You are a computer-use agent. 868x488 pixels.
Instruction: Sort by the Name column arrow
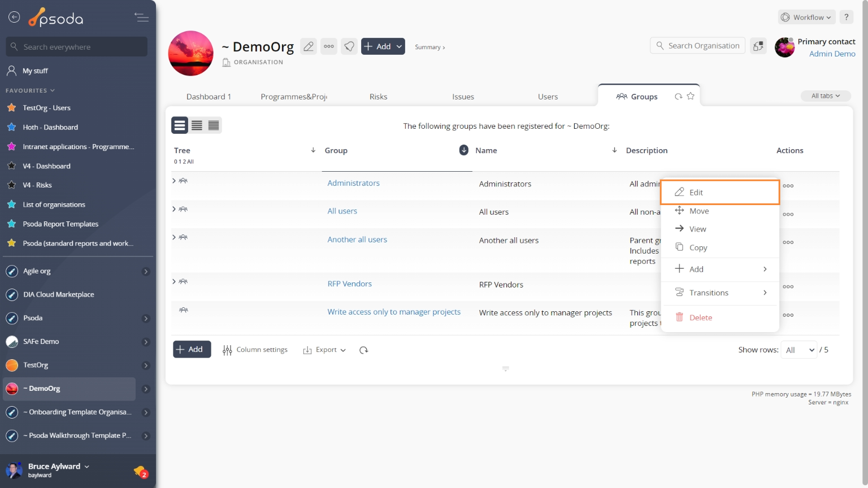point(614,150)
